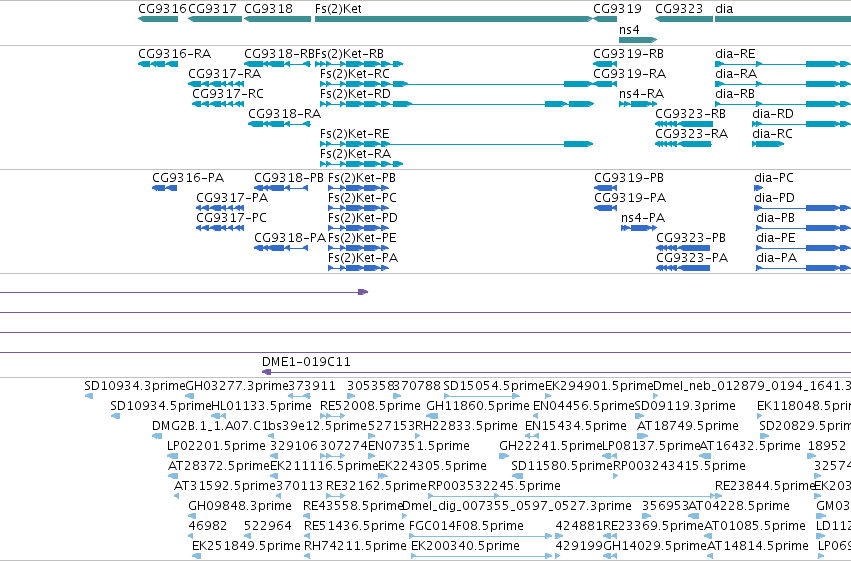This screenshot has width=851, height=561.
Task: Open protein CG9319-PA
Action: [606, 208]
